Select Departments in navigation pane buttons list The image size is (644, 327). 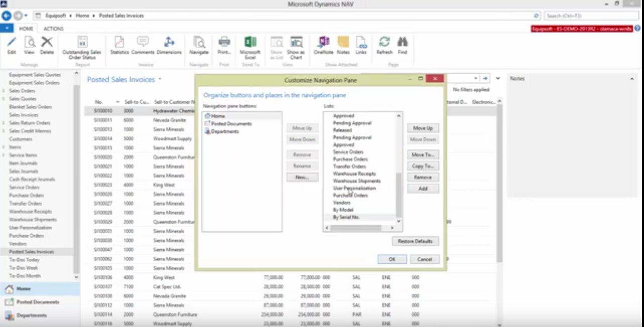click(x=225, y=131)
